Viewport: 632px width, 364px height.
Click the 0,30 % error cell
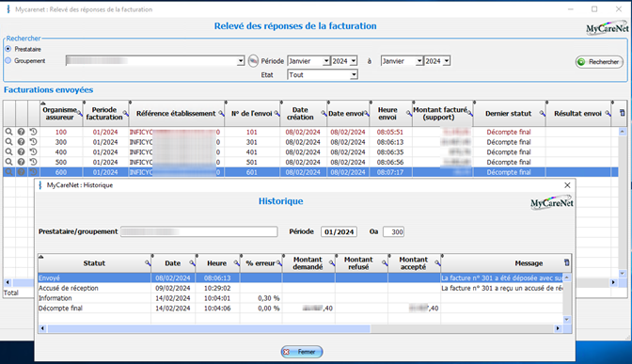261,298
